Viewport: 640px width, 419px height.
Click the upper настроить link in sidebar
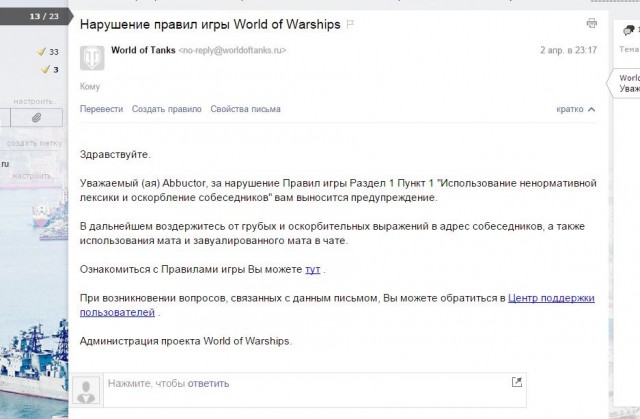click(35, 101)
